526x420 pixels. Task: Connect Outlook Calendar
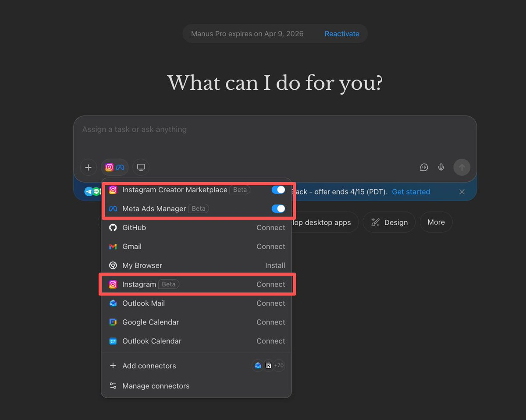(x=271, y=341)
